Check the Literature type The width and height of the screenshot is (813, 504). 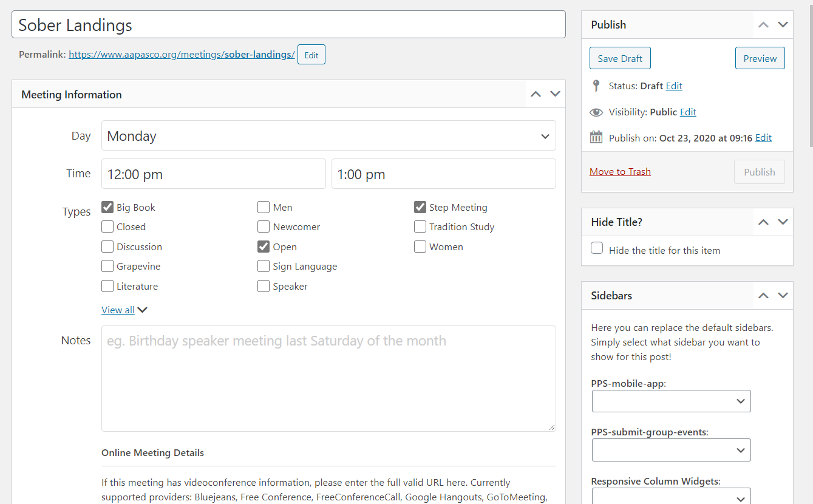pyautogui.click(x=107, y=286)
